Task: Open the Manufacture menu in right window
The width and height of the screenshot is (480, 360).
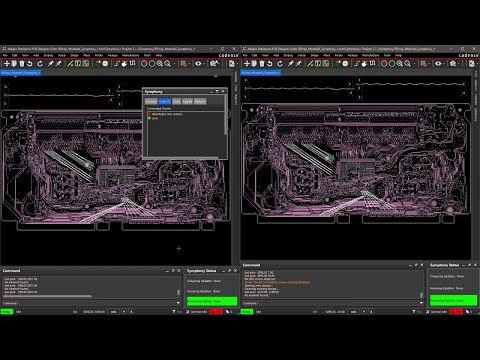Action: [x=370, y=55]
